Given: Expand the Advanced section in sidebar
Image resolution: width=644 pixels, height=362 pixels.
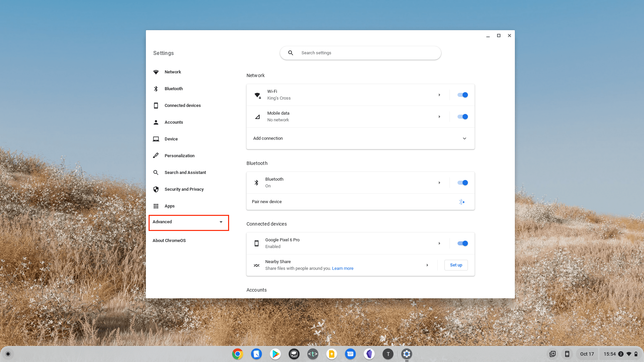Looking at the screenshot, I should [x=189, y=222].
